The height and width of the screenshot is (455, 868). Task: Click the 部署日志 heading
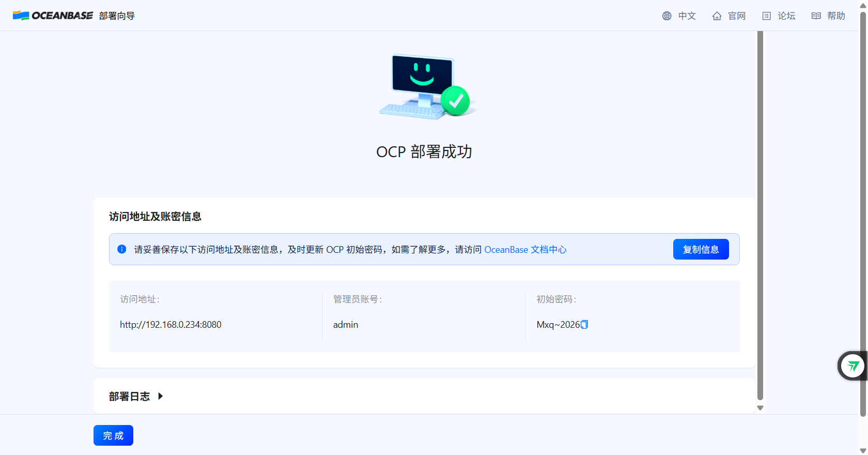click(x=129, y=396)
